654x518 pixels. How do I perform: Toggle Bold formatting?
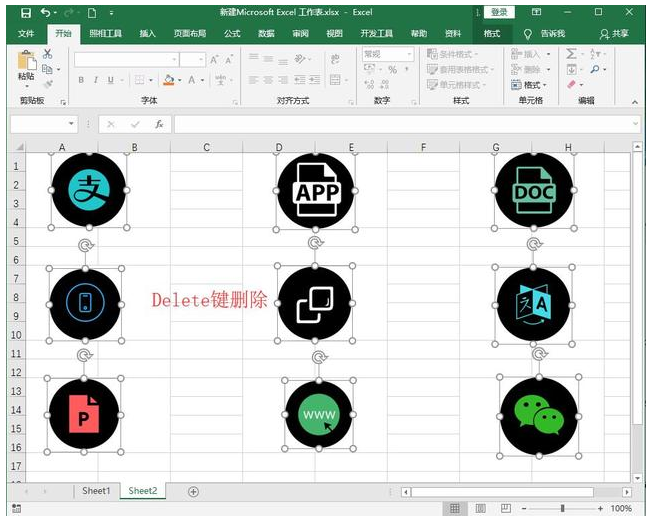coord(82,81)
